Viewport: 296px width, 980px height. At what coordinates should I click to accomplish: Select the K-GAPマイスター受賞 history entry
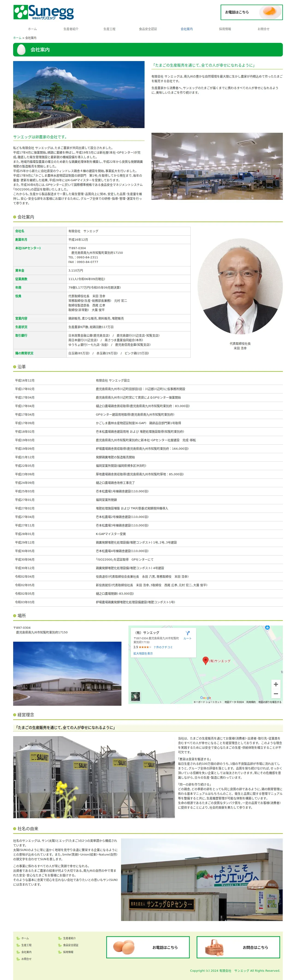(x=111, y=534)
